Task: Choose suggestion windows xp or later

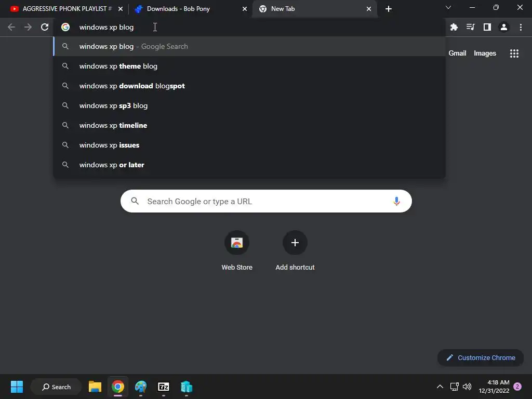Action: [249, 165]
